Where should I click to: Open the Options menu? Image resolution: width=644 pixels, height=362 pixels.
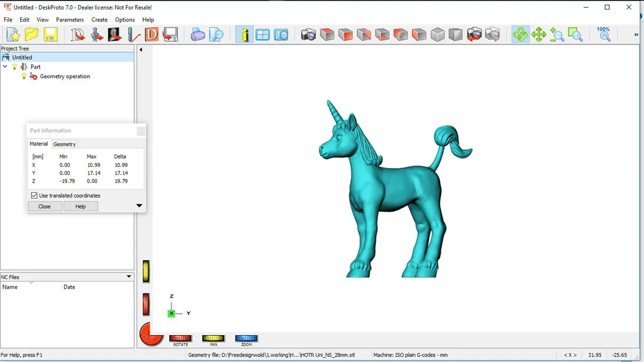pyautogui.click(x=125, y=20)
